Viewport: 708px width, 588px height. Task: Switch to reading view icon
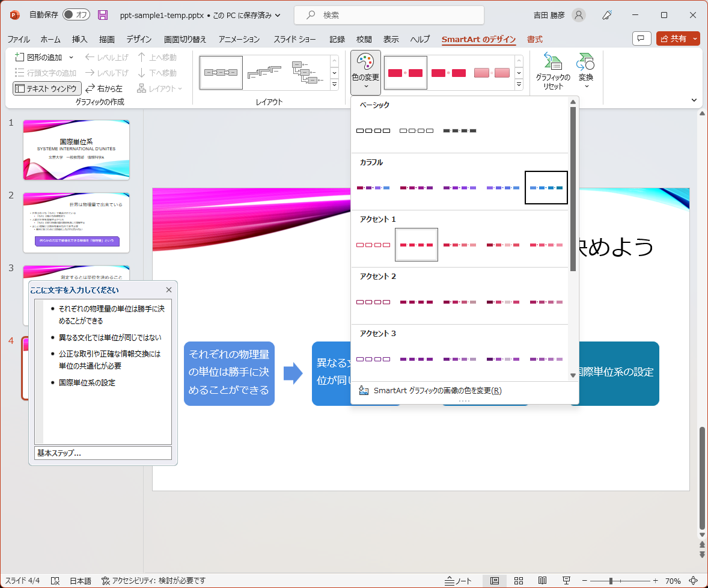(542, 581)
